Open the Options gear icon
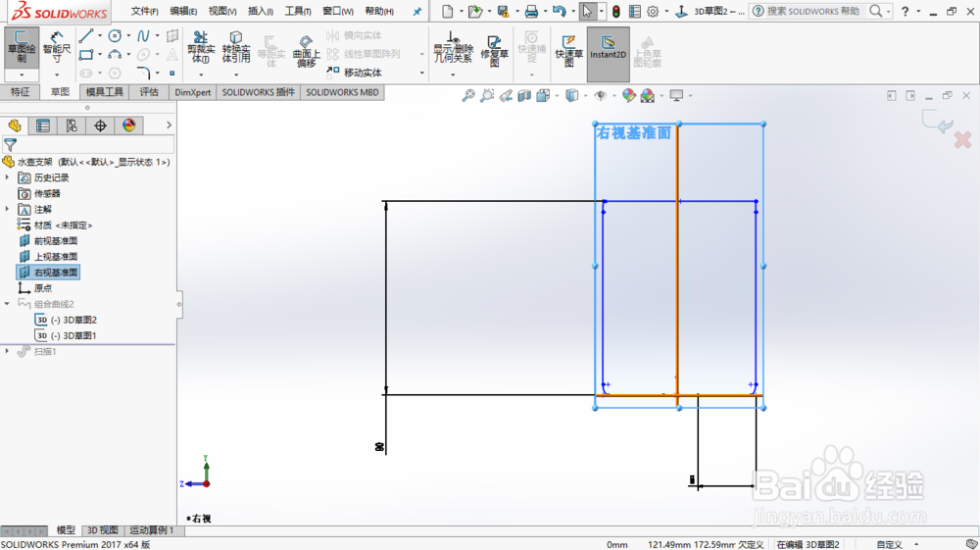The height and width of the screenshot is (550, 980). pos(653,11)
